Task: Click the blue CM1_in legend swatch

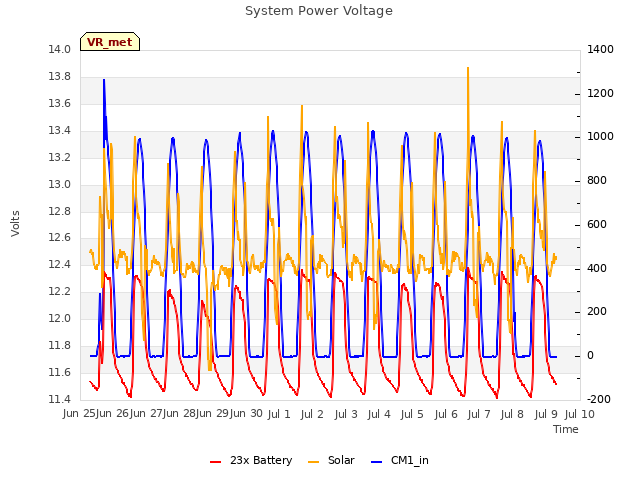Action: [376, 462]
